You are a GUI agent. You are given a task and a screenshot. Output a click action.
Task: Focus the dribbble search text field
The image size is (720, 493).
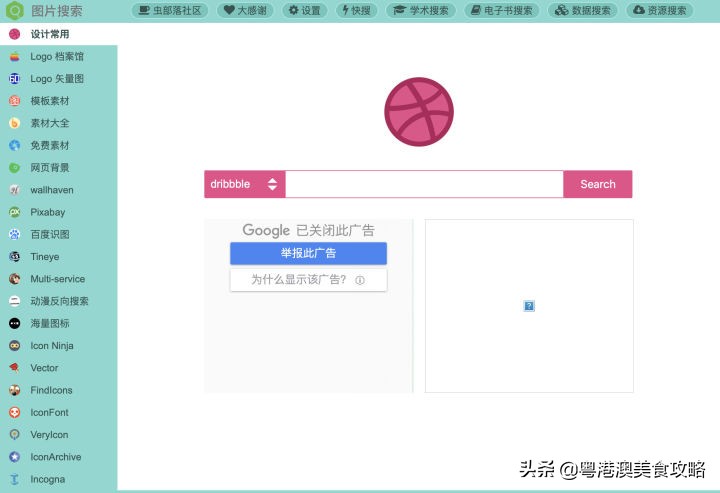tap(424, 184)
